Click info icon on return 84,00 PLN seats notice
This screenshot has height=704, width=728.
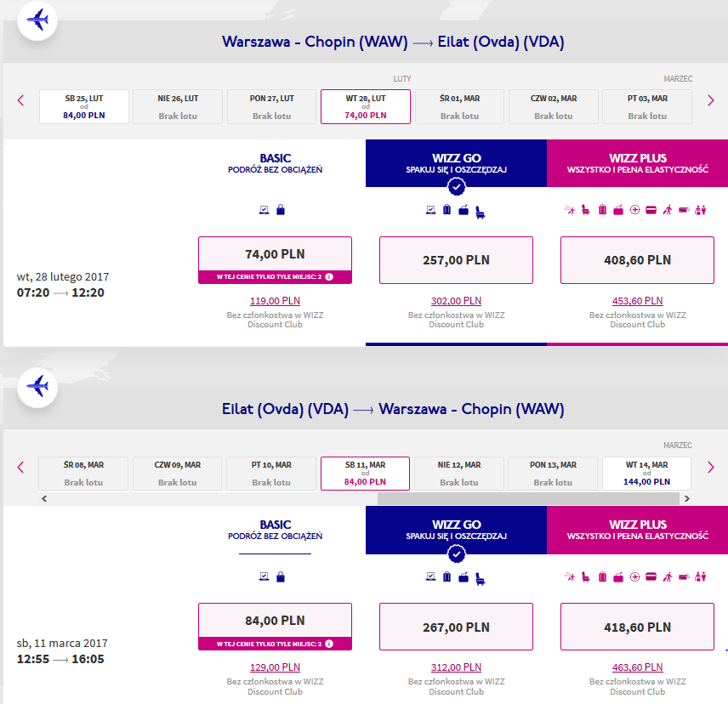(x=329, y=644)
